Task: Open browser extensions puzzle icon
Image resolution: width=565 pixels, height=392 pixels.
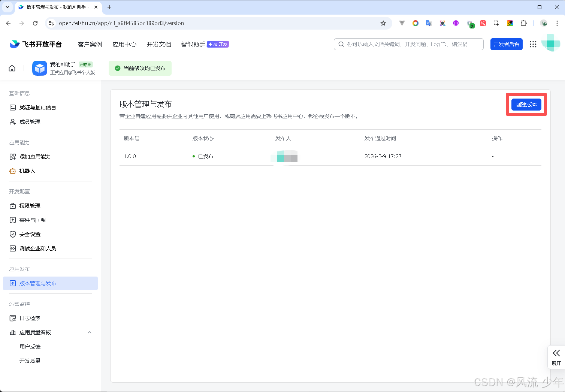Action: (x=523, y=23)
